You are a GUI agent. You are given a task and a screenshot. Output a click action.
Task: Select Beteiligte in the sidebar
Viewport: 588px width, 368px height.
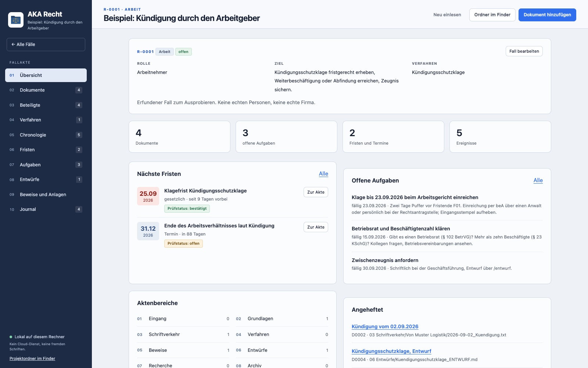(x=46, y=105)
